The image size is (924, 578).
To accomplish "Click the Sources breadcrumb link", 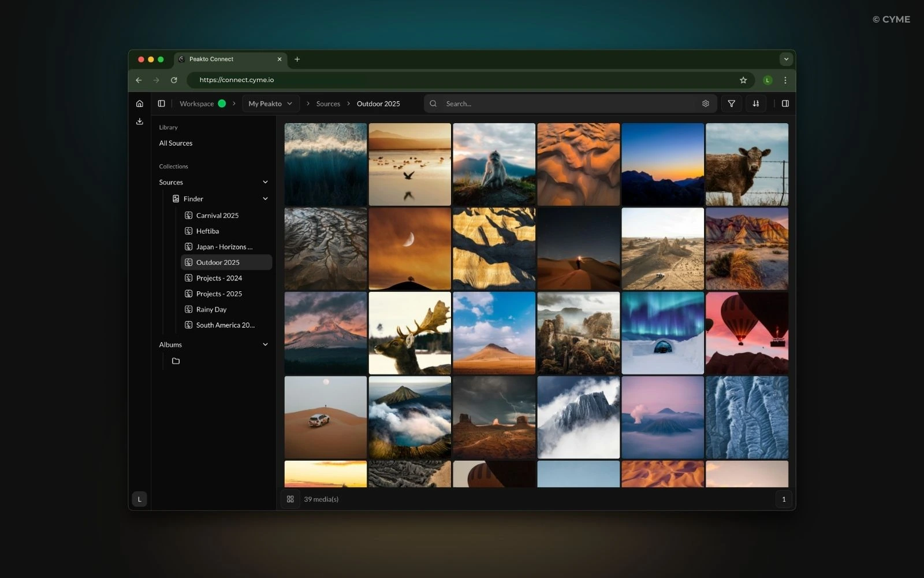I will [328, 103].
